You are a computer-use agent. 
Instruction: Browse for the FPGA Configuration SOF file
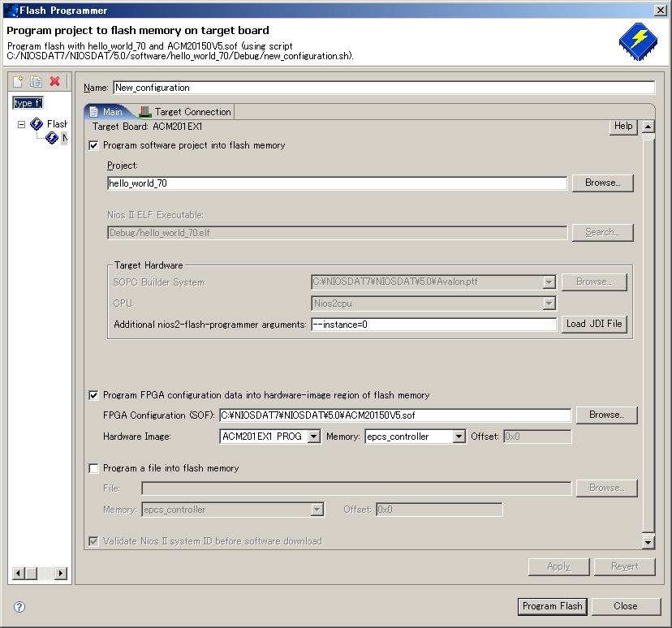606,415
